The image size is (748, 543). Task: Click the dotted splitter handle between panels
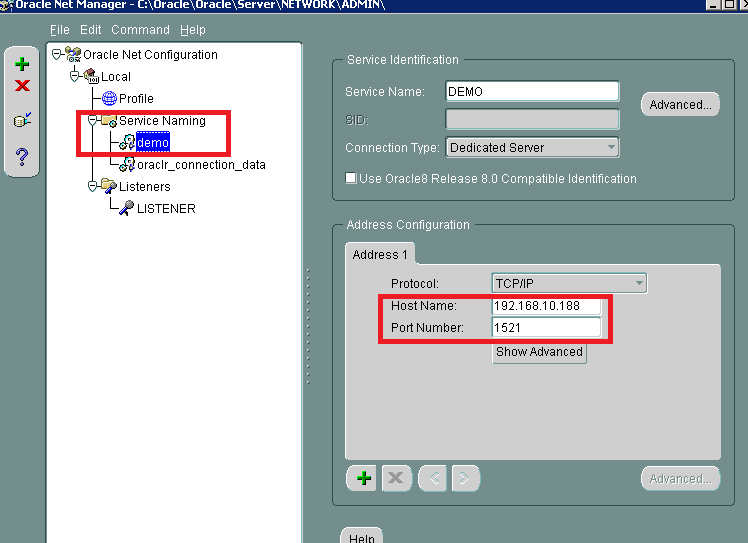309,326
